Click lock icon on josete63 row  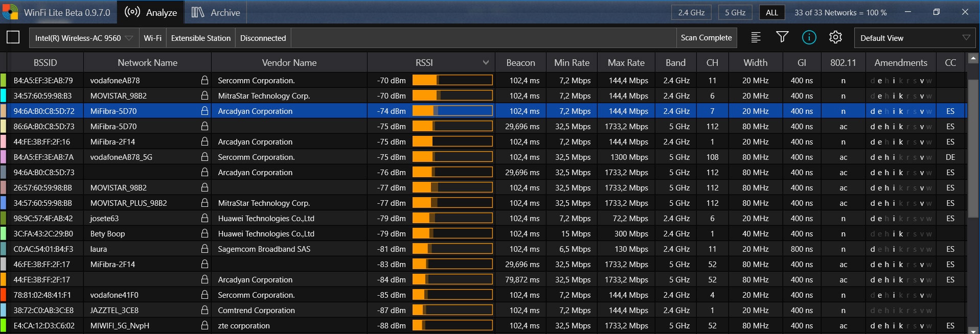[204, 218]
